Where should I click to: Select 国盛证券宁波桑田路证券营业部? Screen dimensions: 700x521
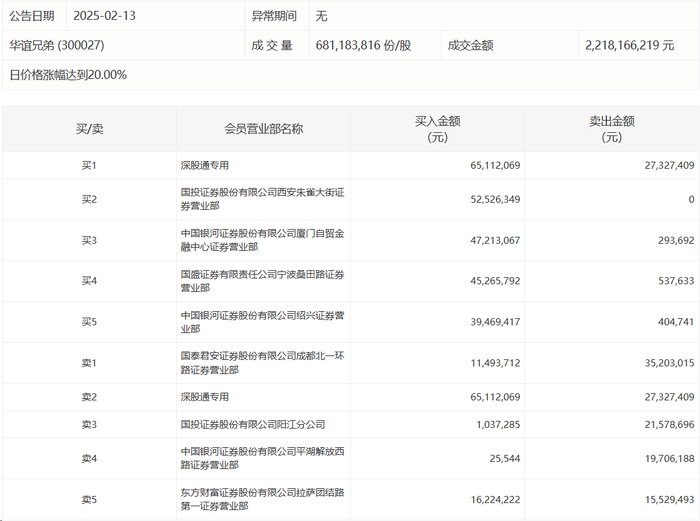262,281
